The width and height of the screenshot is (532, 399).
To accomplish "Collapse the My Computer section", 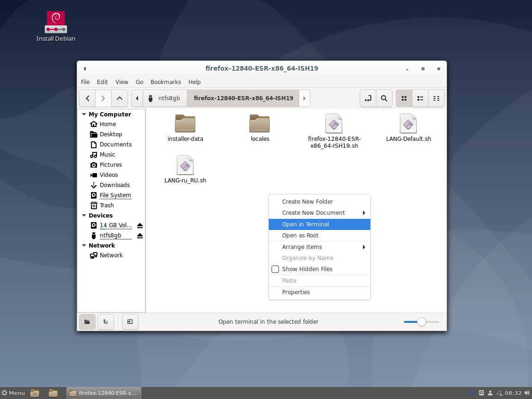I will pyautogui.click(x=84, y=115).
